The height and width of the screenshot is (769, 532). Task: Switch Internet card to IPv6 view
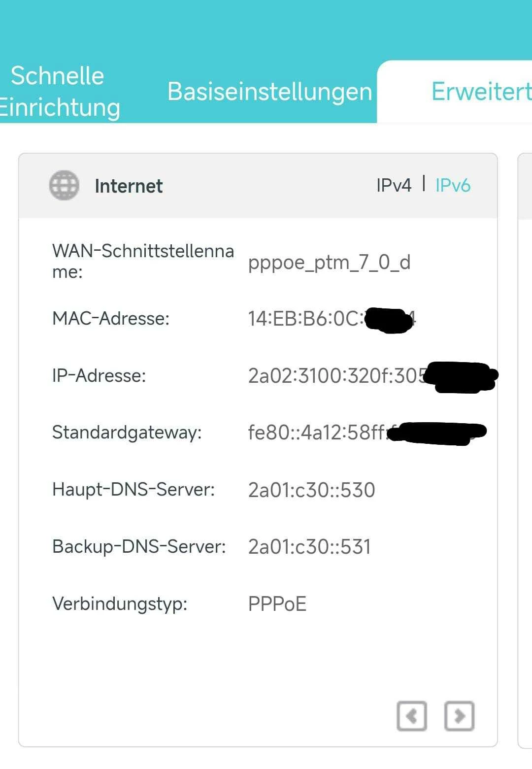453,185
